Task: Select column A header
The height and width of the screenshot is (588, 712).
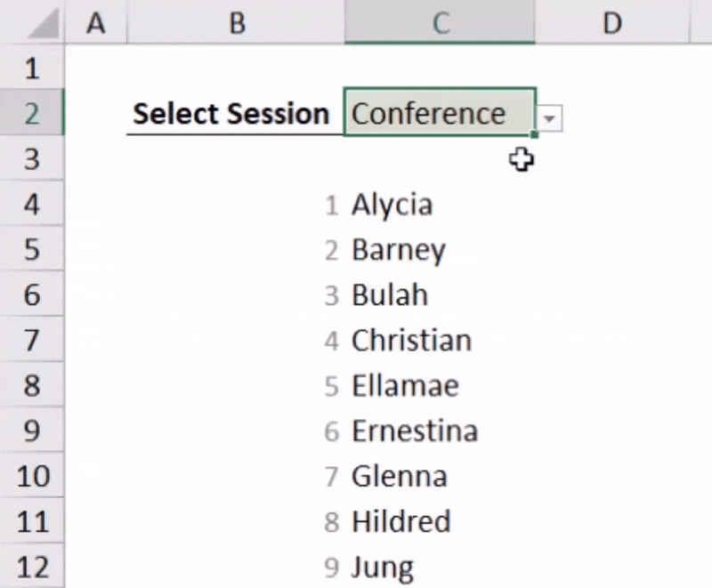Action: (x=95, y=23)
